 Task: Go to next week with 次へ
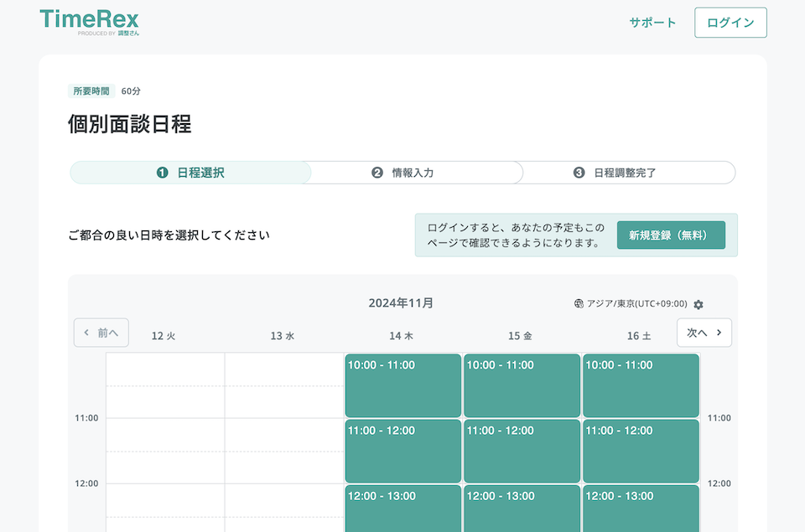704,333
